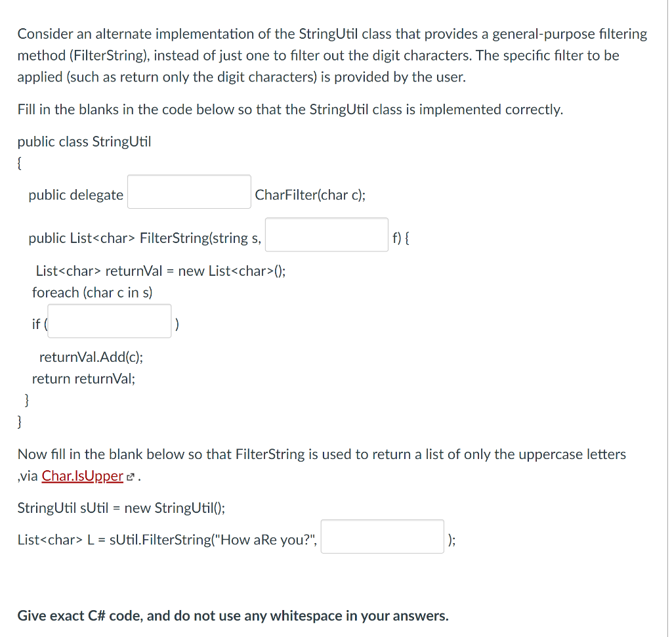Select the blank in the FilterString parameter list
Screen dimensions: 672x637
(326, 234)
